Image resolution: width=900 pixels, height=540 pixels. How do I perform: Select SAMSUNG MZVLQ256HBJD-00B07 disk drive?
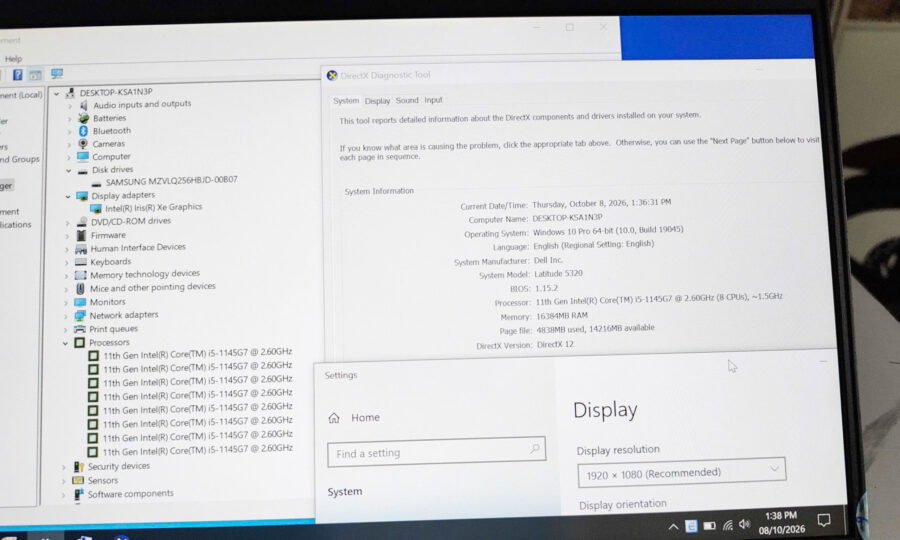(x=171, y=181)
